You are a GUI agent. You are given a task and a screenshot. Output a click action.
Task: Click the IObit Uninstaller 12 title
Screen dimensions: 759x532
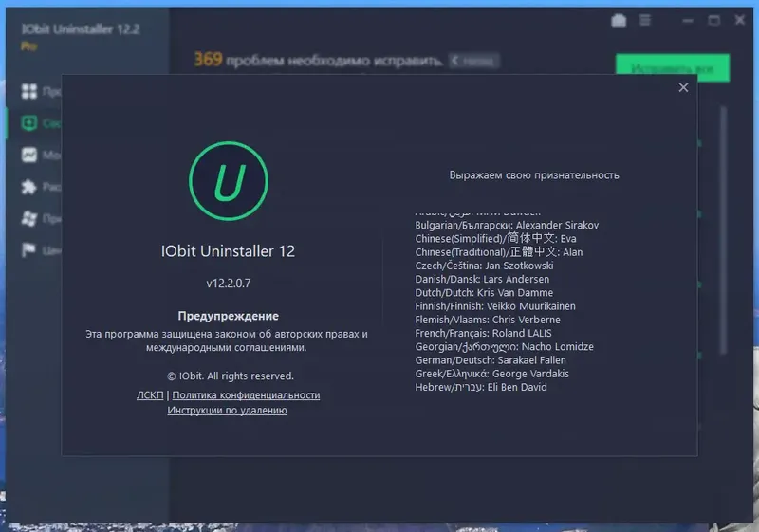(228, 251)
